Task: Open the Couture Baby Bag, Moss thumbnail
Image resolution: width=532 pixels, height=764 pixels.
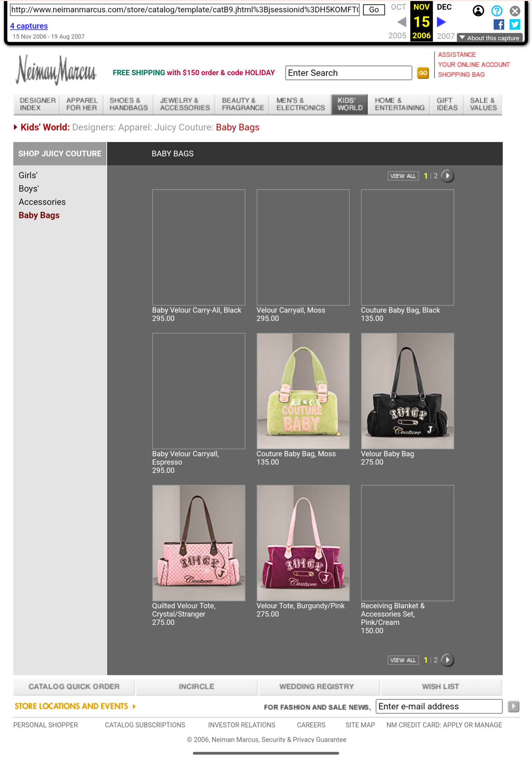Action: [303, 391]
